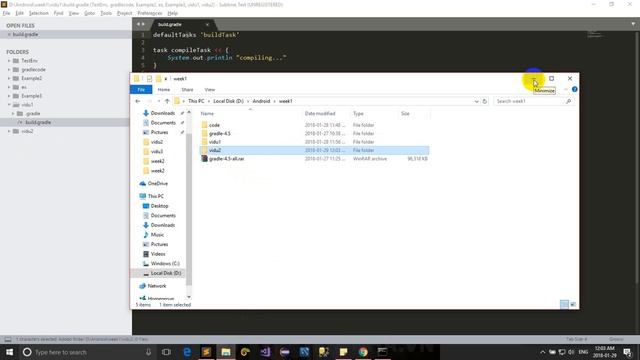Select the code folder in file list
The image size is (640, 360).
click(x=214, y=125)
